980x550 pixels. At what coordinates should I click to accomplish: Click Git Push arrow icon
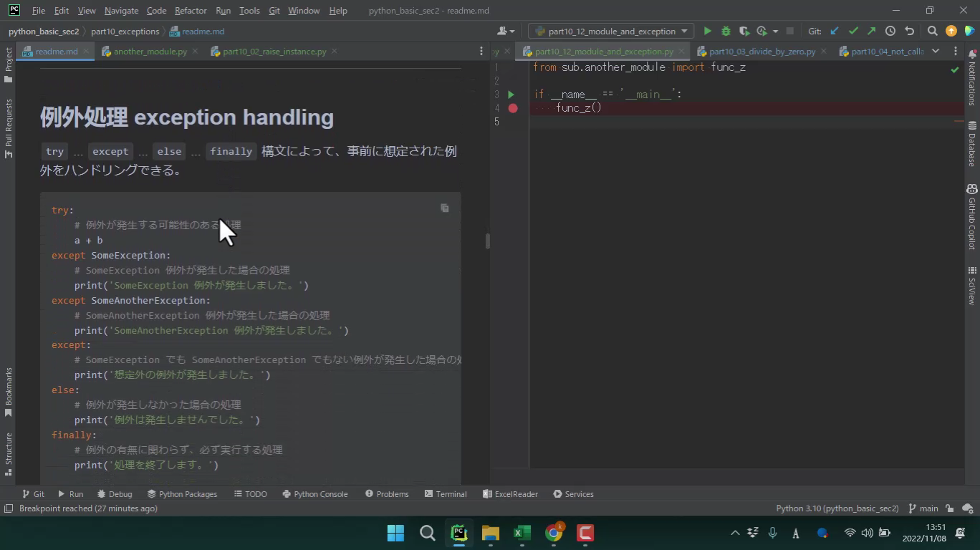click(x=871, y=31)
